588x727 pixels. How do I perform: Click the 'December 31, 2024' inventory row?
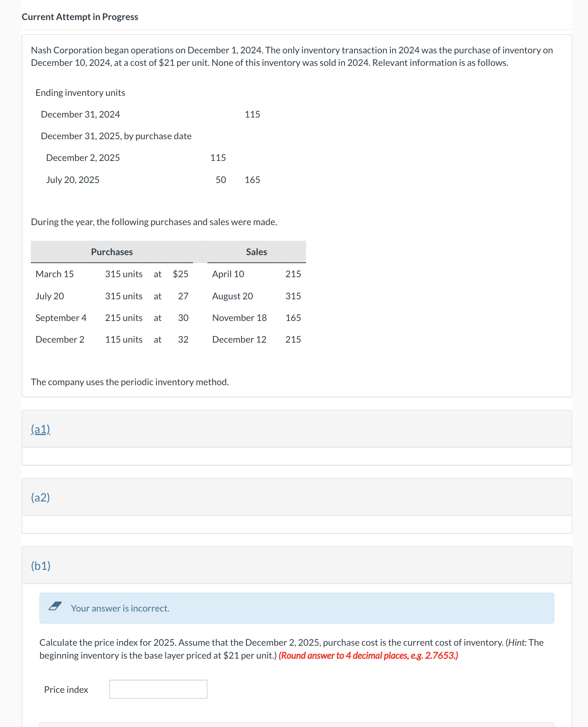pos(80,114)
